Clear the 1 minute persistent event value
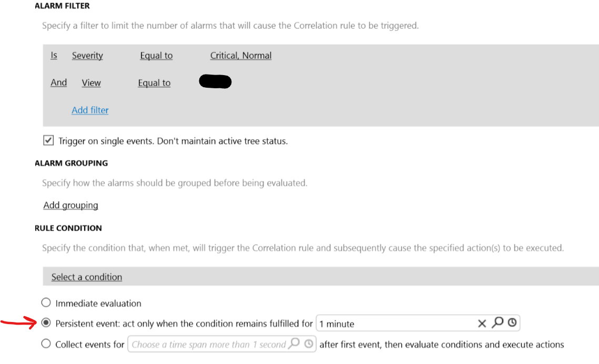Screen dimensions: 599x364 482,324
